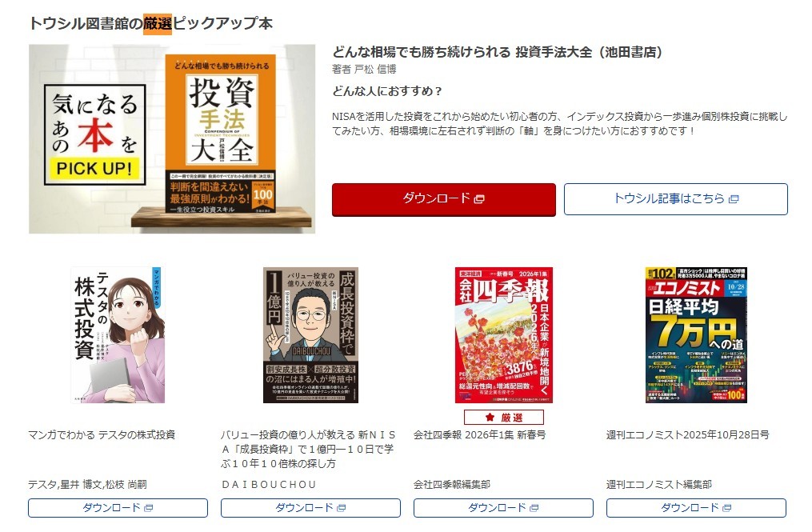Image resolution: width=812 pixels, height=532 pixels.
Task: Open the 会社四季報 2026年1集 cover
Action: 504,335
